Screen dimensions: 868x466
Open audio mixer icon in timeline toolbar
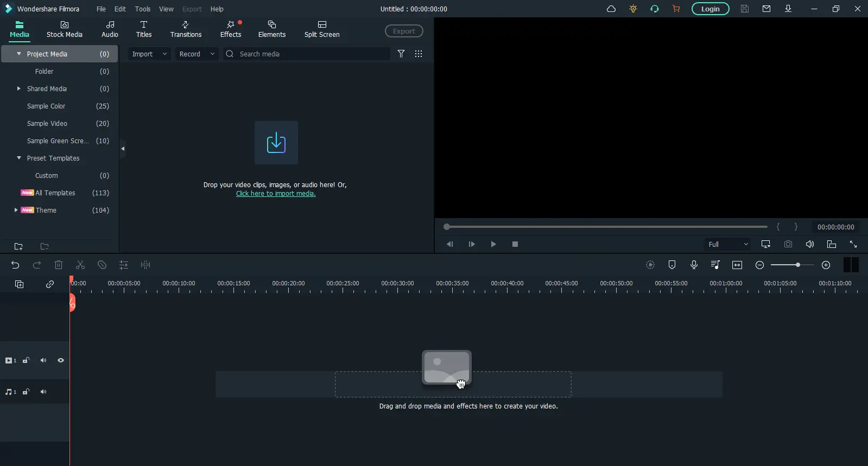point(715,265)
